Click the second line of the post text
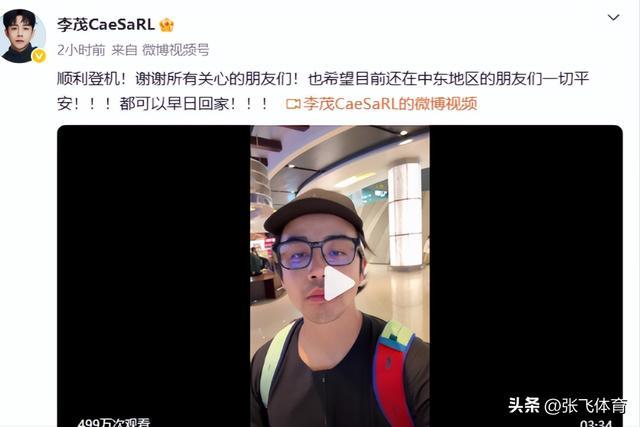Screen dimensions: 640x427 [x=162, y=104]
